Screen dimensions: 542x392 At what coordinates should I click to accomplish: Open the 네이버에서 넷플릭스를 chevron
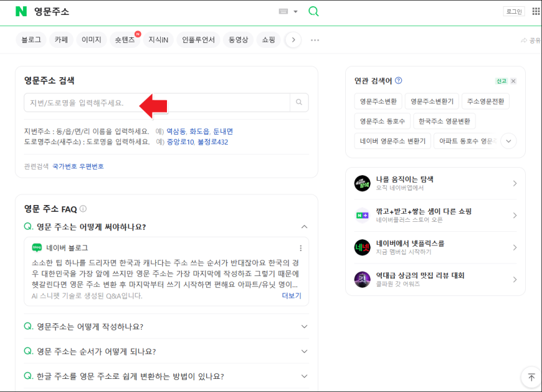point(515,247)
